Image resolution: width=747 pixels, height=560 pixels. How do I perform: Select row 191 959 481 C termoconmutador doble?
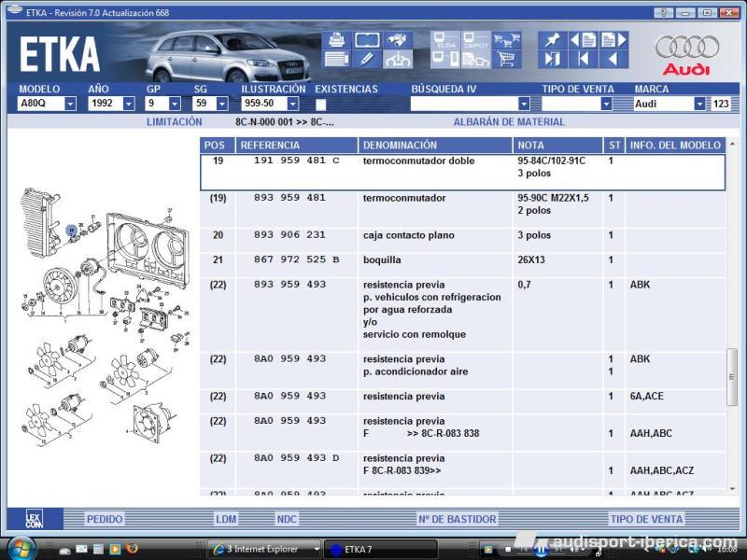[462, 172]
